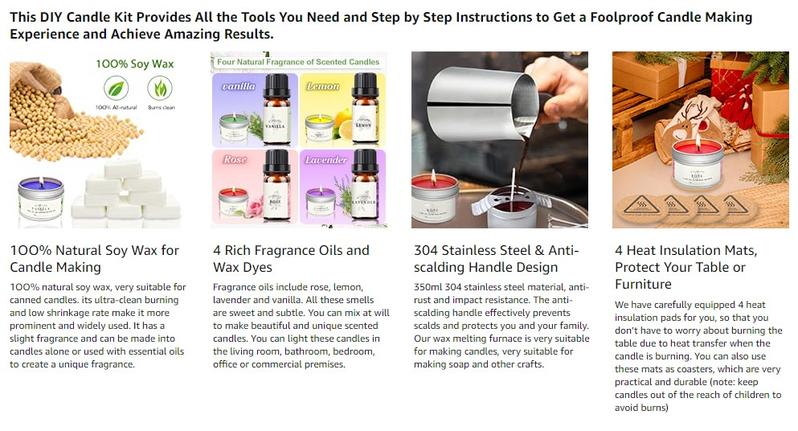
Task: Click 'Four Natural Fragrance of Scented Candles' banner
Action: 298,62
